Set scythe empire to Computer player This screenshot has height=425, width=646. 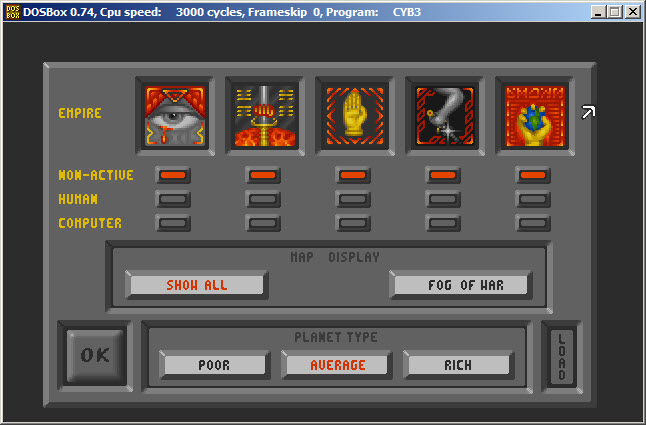(443, 223)
